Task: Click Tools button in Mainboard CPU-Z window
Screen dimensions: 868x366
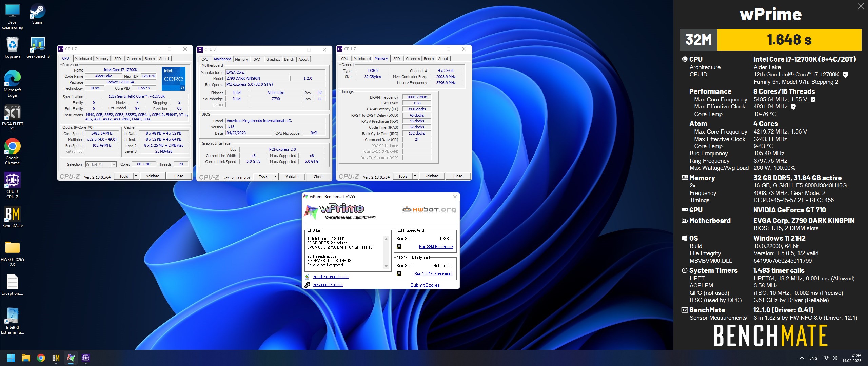Action: click(x=263, y=177)
